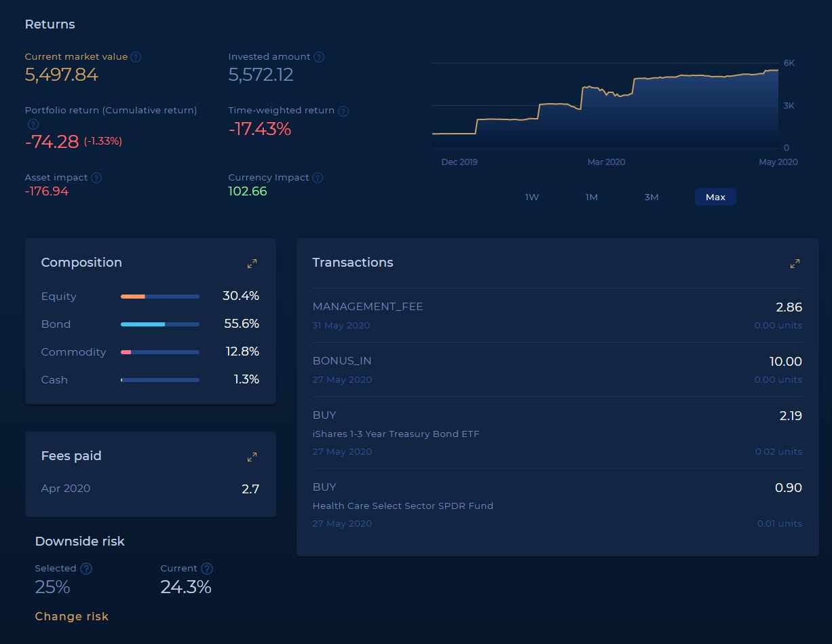The image size is (832, 644).
Task: Click the 0.01 units label
Action: (780, 523)
